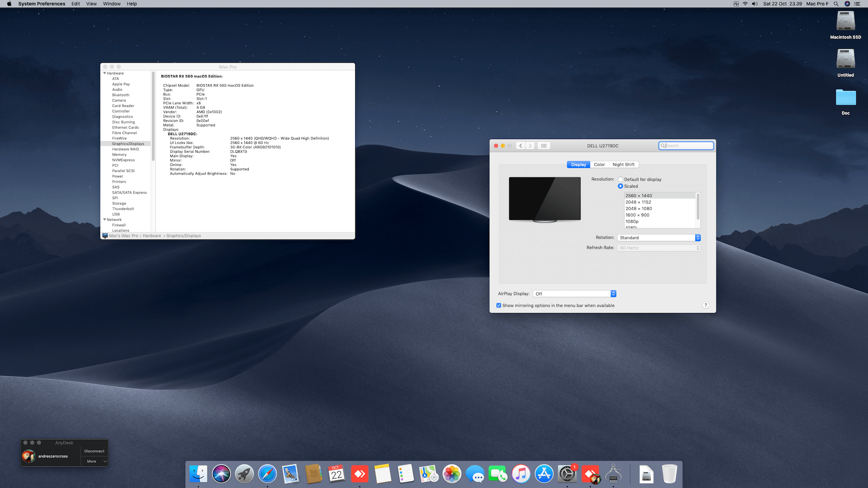Open Spotlight search in menu bar
This screenshot has height=488, width=868.
tap(836, 4)
